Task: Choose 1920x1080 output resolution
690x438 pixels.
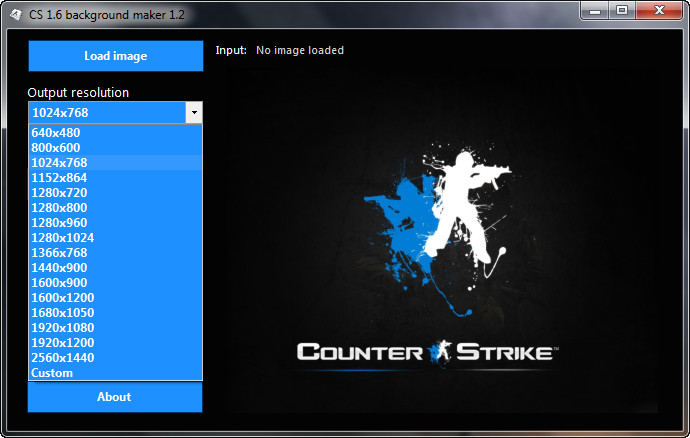Action: point(115,327)
